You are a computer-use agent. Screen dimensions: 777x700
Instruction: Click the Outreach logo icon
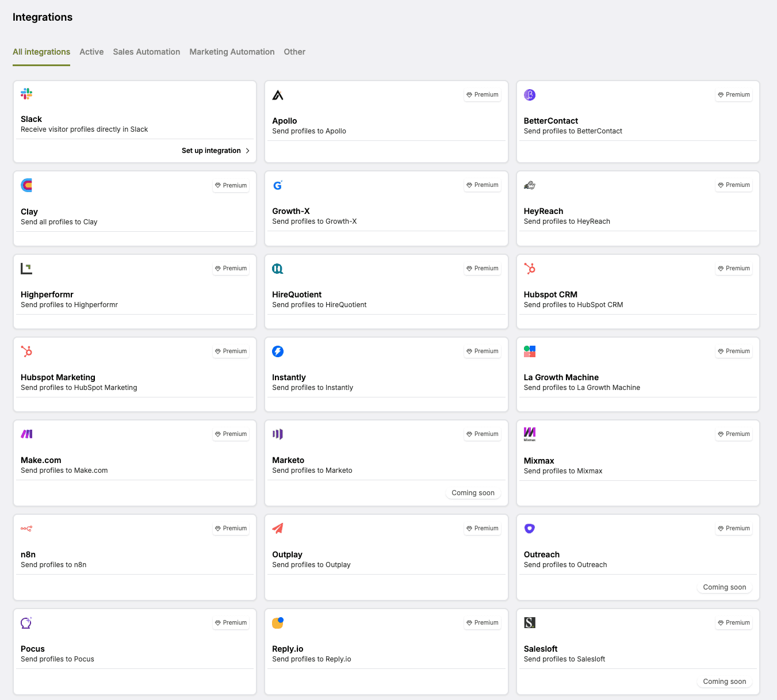[x=529, y=528]
